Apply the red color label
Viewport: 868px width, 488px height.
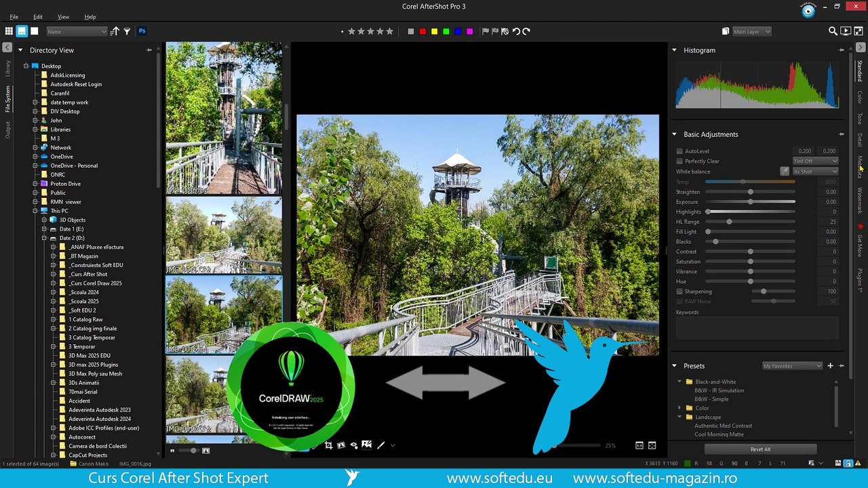pos(422,31)
